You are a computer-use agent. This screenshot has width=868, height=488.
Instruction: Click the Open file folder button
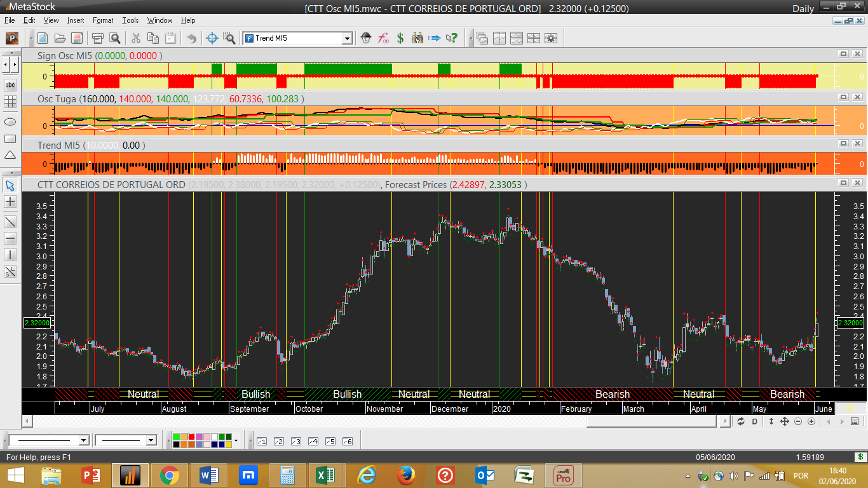60,38
